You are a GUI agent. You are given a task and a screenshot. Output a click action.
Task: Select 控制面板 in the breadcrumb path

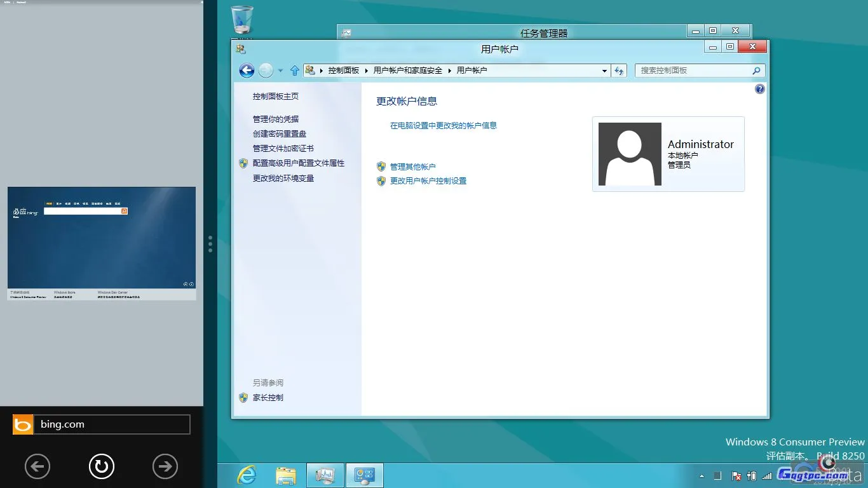(x=344, y=71)
